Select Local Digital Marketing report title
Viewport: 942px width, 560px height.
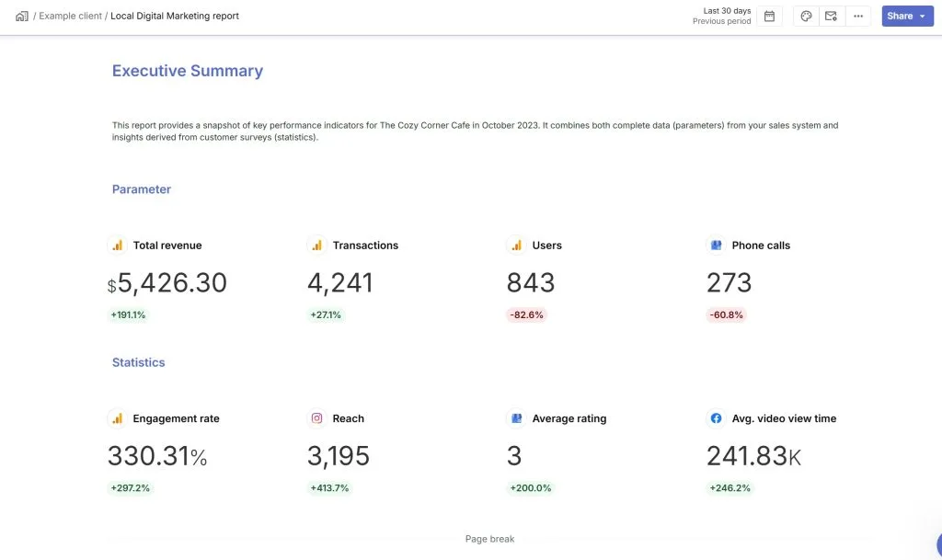pos(175,17)
